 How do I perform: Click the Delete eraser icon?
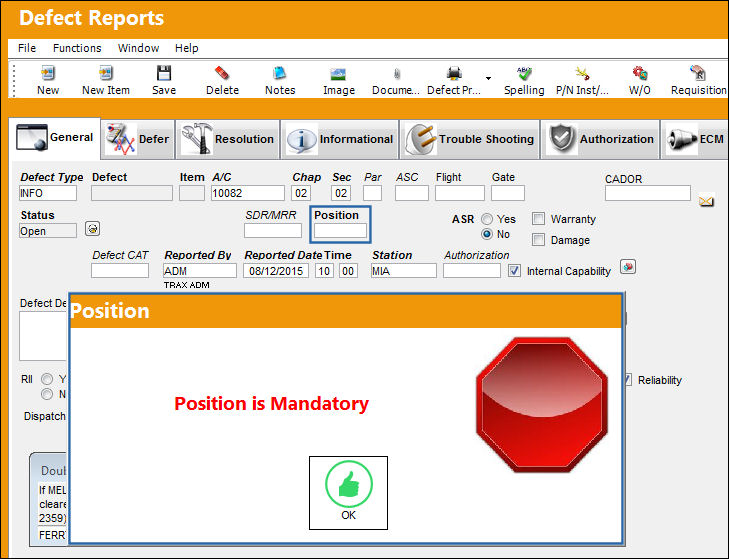click(222, 73)
